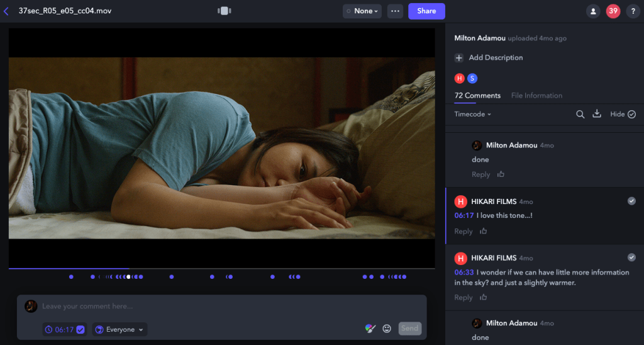Image resolution: width=644 pixels, height=345 pixels.
Task: Click the video progress bar
Action: coord(221,269)
